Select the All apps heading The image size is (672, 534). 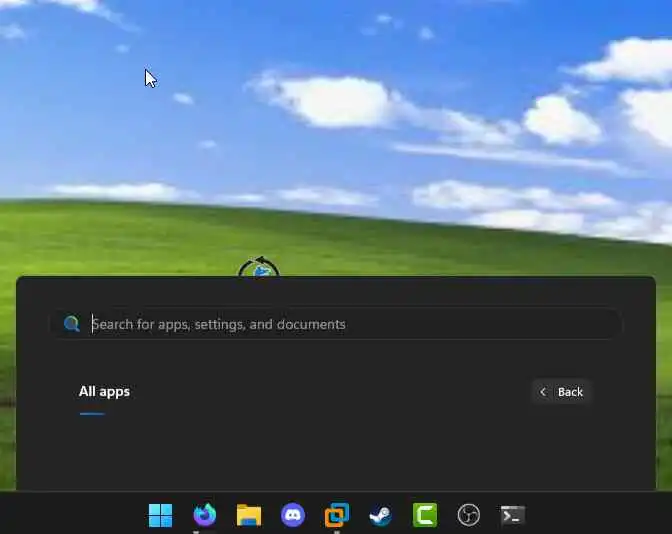tap(104, 391)
